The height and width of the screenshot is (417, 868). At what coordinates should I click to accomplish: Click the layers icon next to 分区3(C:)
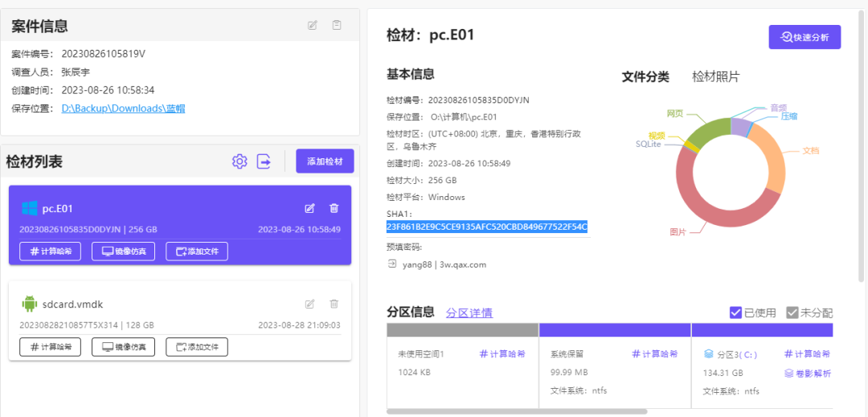709,354
